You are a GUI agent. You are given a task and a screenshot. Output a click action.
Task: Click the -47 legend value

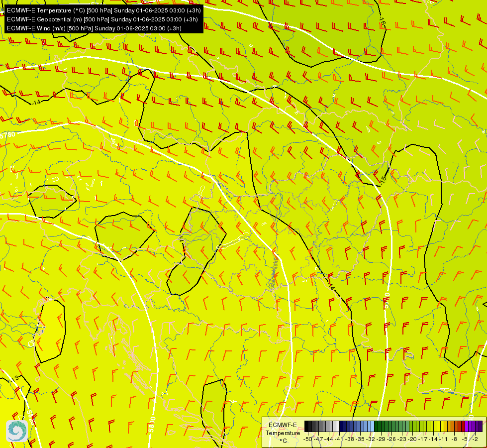(x=318, y=439)
